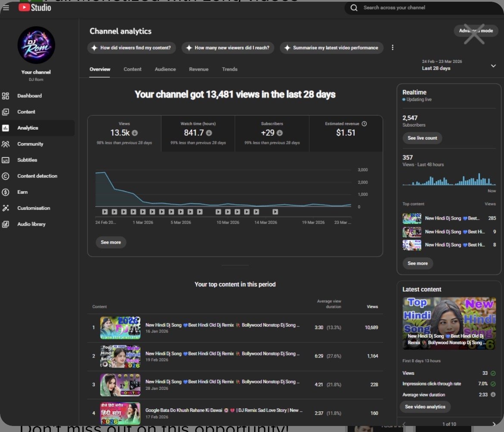Click See live count button
This screenshot has height=432, width=504.
pyautogui.click(x=422, y=138)
